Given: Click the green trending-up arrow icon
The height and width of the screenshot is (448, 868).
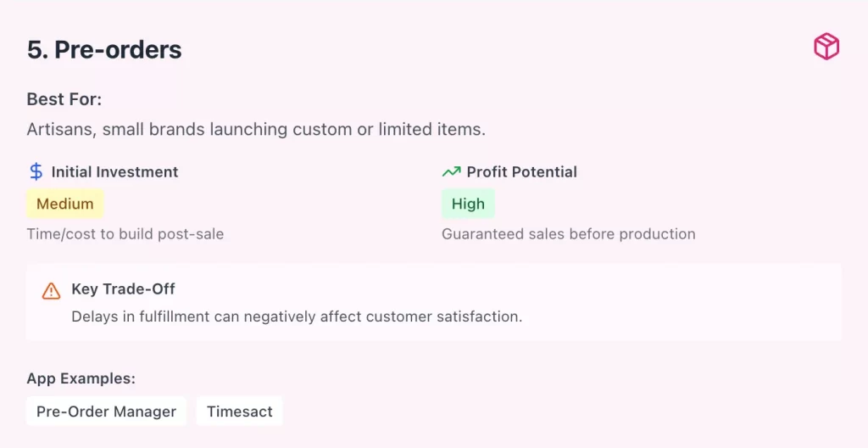Looking at the screenshot, I should [x=451, y=171].
